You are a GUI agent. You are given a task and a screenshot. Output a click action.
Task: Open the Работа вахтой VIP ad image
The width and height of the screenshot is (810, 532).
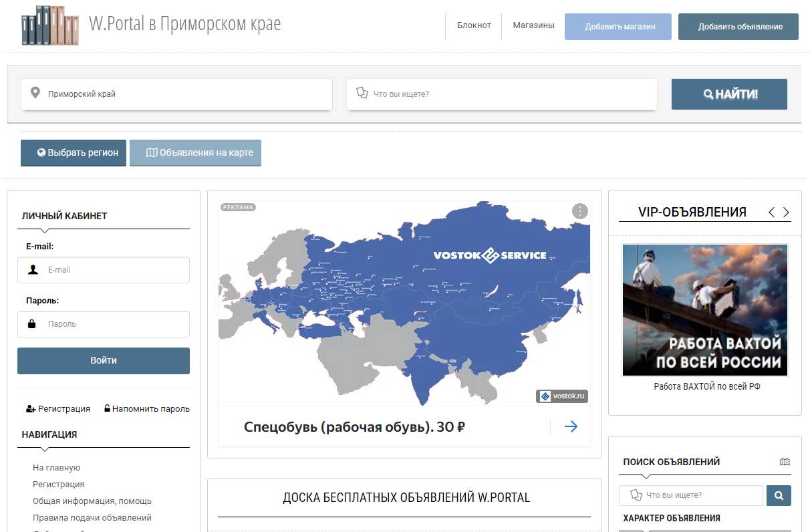tap(705, 310)
